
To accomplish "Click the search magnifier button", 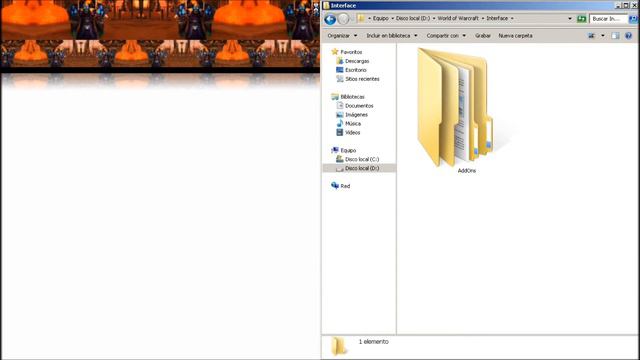I will point(633,19).
